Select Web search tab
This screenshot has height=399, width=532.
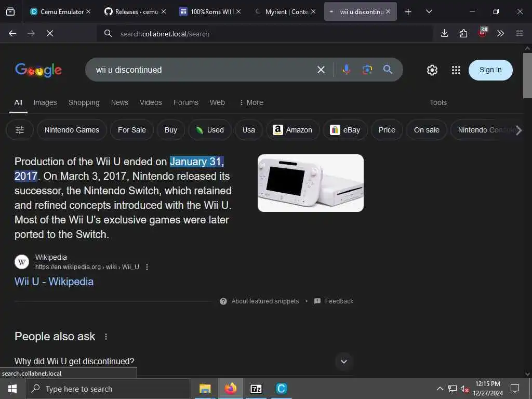(217, 102)
